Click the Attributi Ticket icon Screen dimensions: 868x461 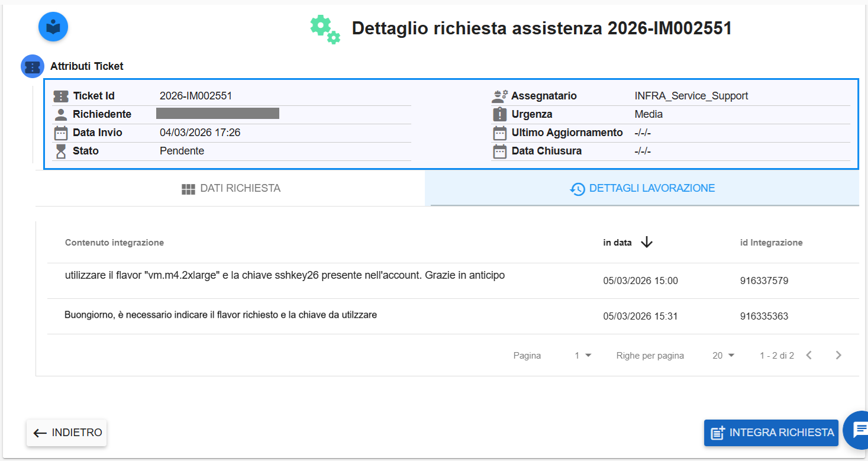point(33,66)
